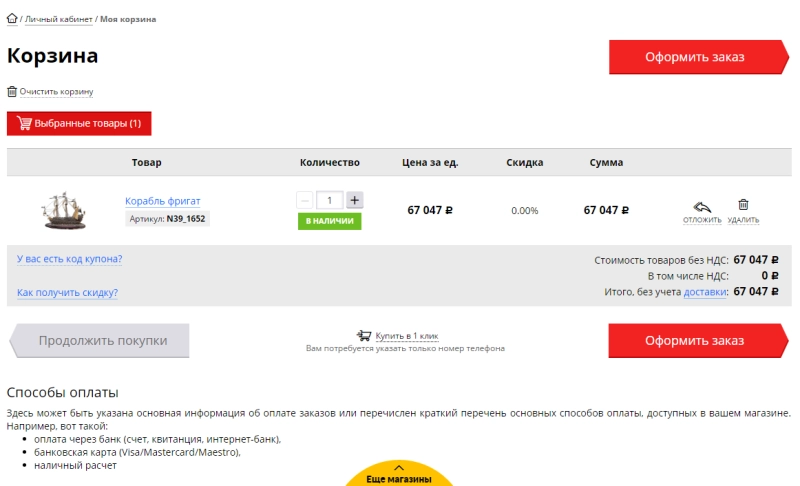The width and height of the screenshot is (800, 486).
Task: Expand the Еще магазины yellow panel
Action: (398, 474)
